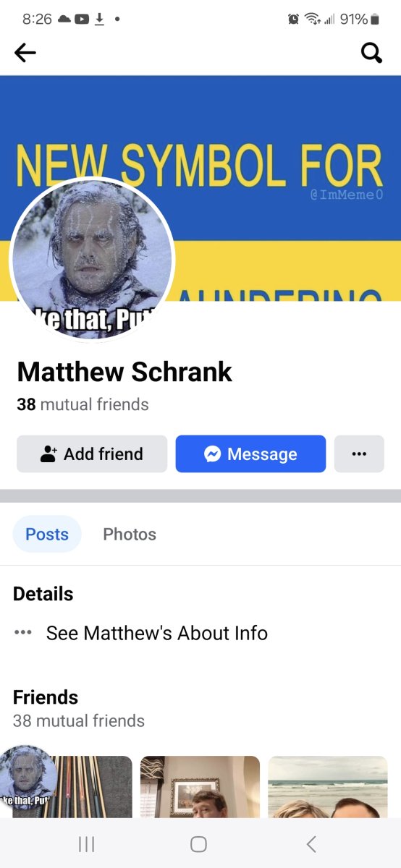Tap the Android back navigation chevron
The width and height of the screenshot is (401, 868).
[311, 843]
